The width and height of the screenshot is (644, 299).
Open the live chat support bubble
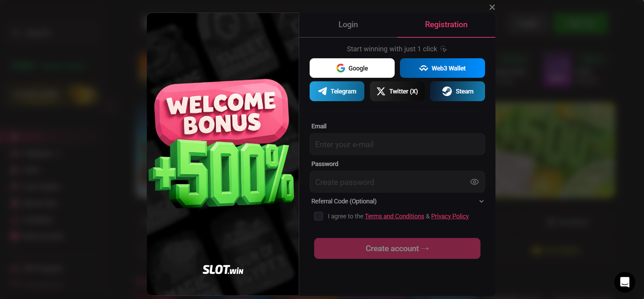tap(624, 282)
